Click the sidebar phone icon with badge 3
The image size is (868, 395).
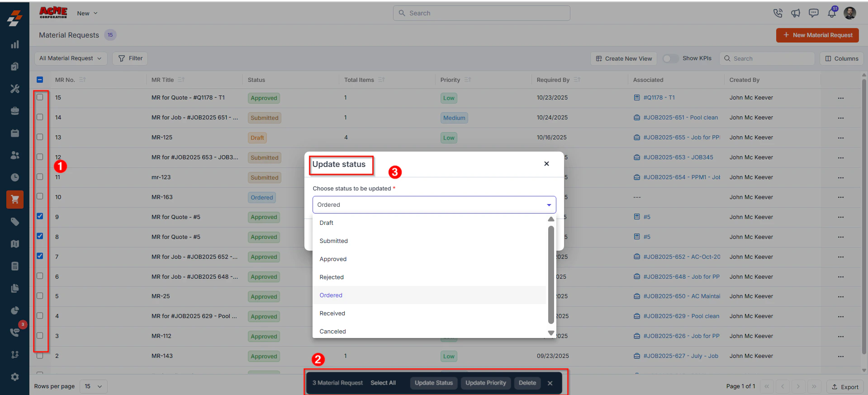pyautogui.click(x=15, y=333)
